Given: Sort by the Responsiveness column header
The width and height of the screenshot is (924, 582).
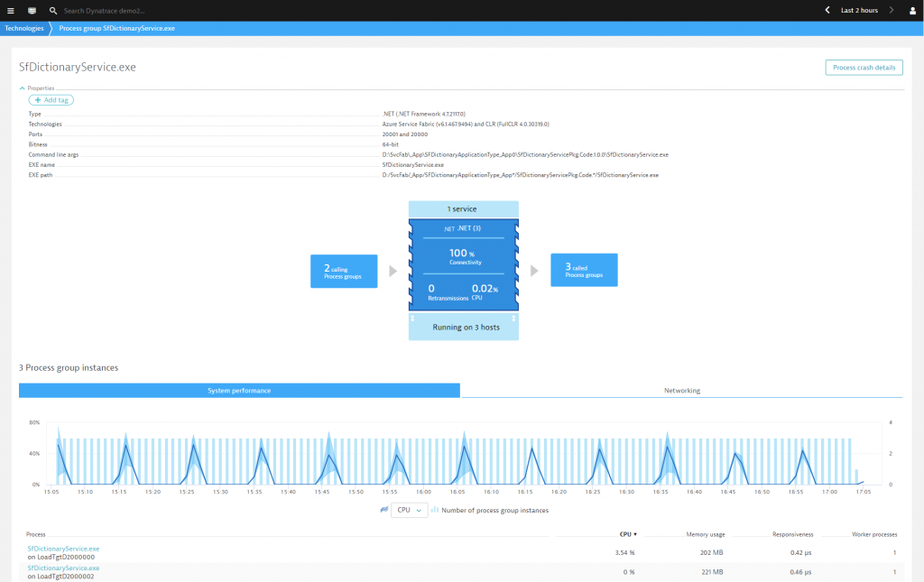Looking at the screenshot, I should coord(792,534).
